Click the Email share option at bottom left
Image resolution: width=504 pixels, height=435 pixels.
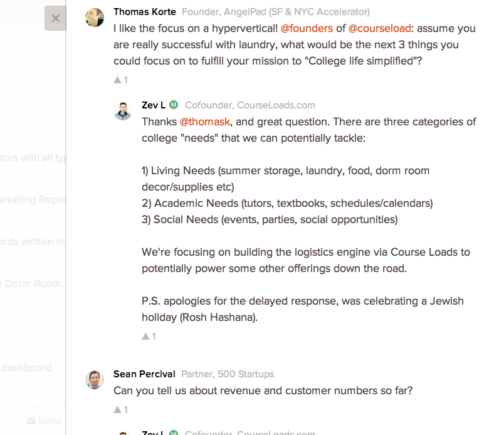[50, 421]
